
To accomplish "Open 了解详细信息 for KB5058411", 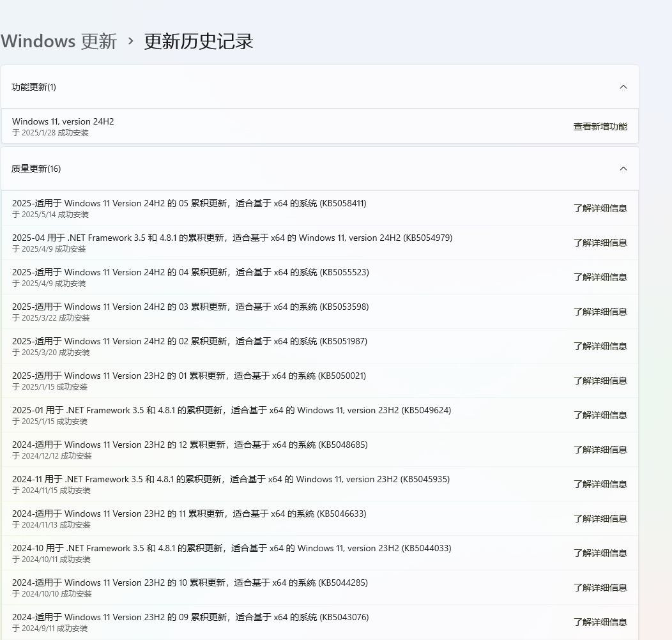I will pyautogui.click(x=600, y=208).
